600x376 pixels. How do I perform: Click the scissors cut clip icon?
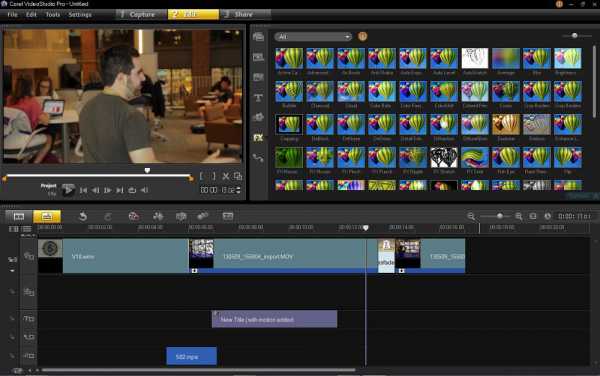226,176
